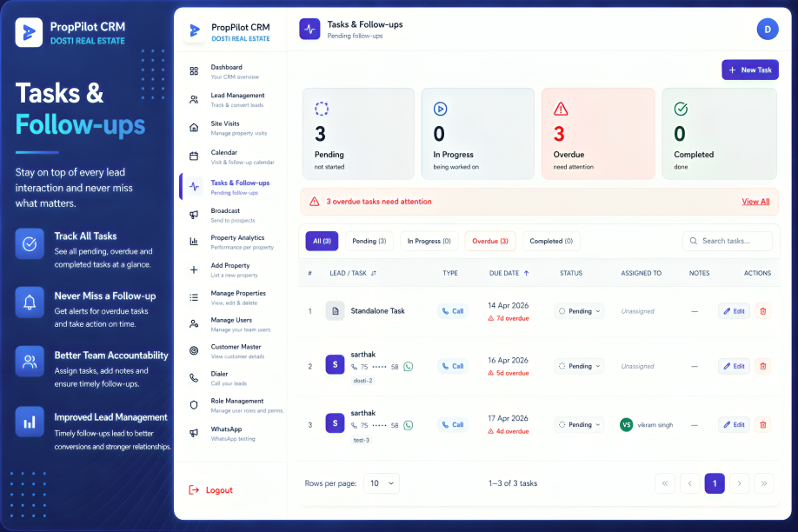The width and height of the screenshot is (798, 532).
Task: Click the vikram singh assignee
Action: [x=647, y=424]
